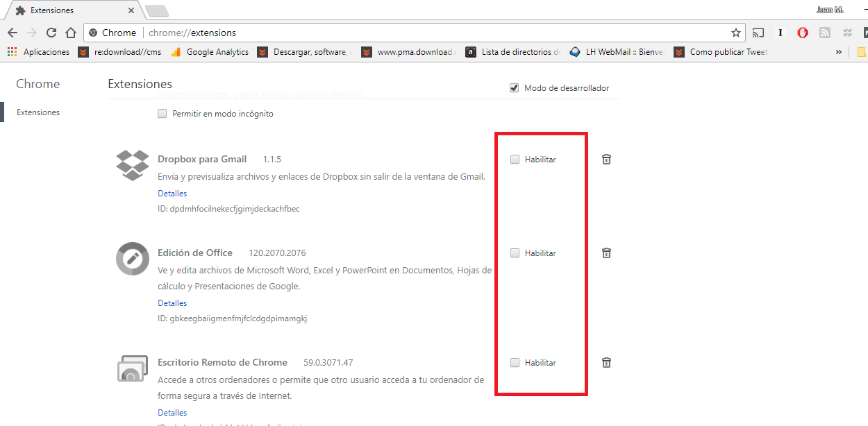Click the Edición de Office pencil logo

[x=132, y=259]
